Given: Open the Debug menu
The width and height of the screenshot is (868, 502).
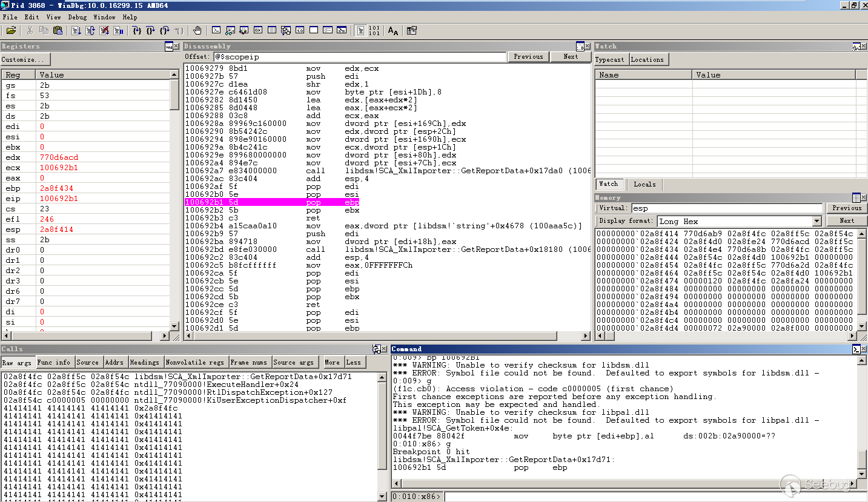Looking at the screenshot, I should [77, 18].
